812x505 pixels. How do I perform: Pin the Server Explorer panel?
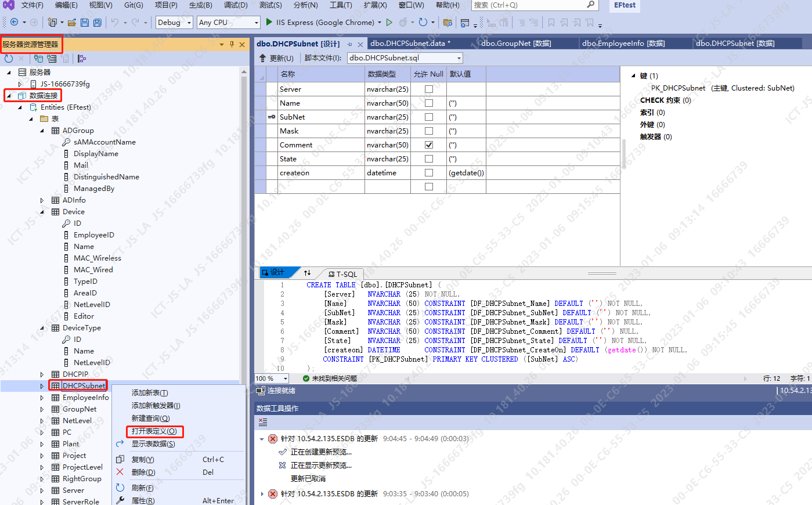click(x=232, y=45)
